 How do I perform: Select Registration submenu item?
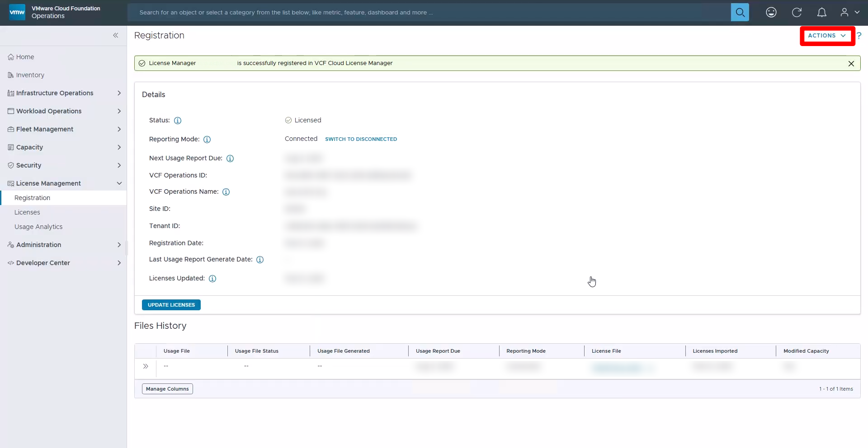point(63,198)
